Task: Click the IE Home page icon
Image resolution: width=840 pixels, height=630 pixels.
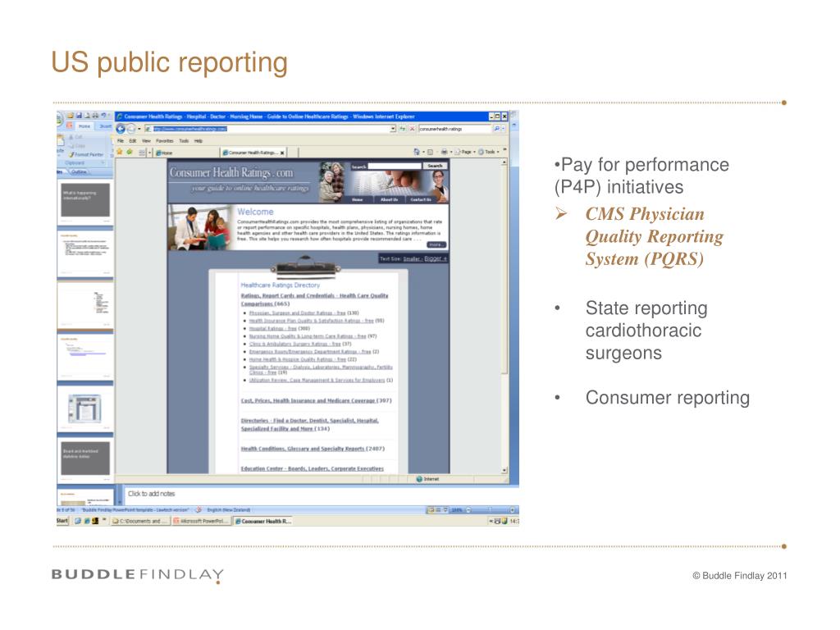Action: point(416,152)
